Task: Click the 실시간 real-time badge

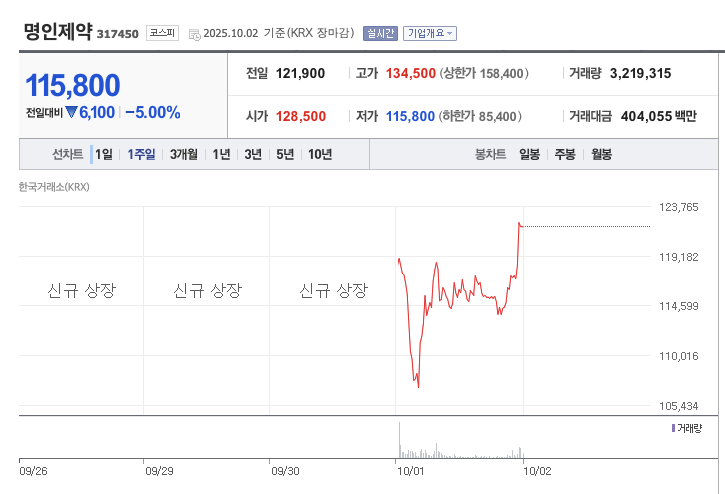Action: point(379,33)
